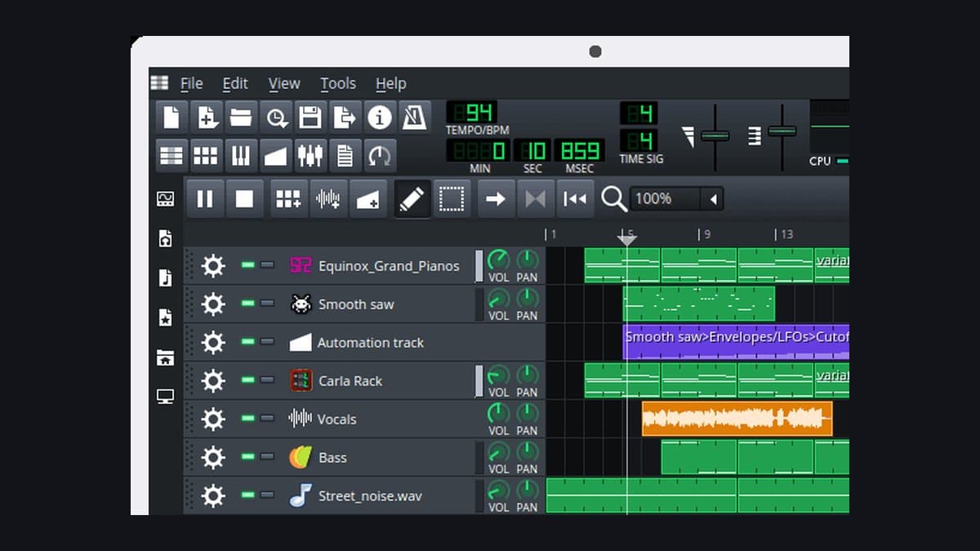Open Vocals track gear menu
Viewport: 980px width, 551px height.
[213, 420]
